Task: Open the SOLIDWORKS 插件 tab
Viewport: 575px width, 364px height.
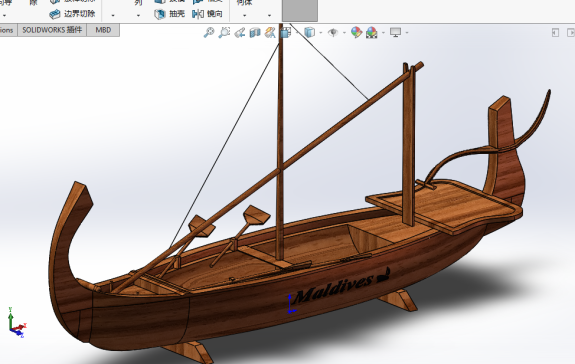Action: point(52,30)
